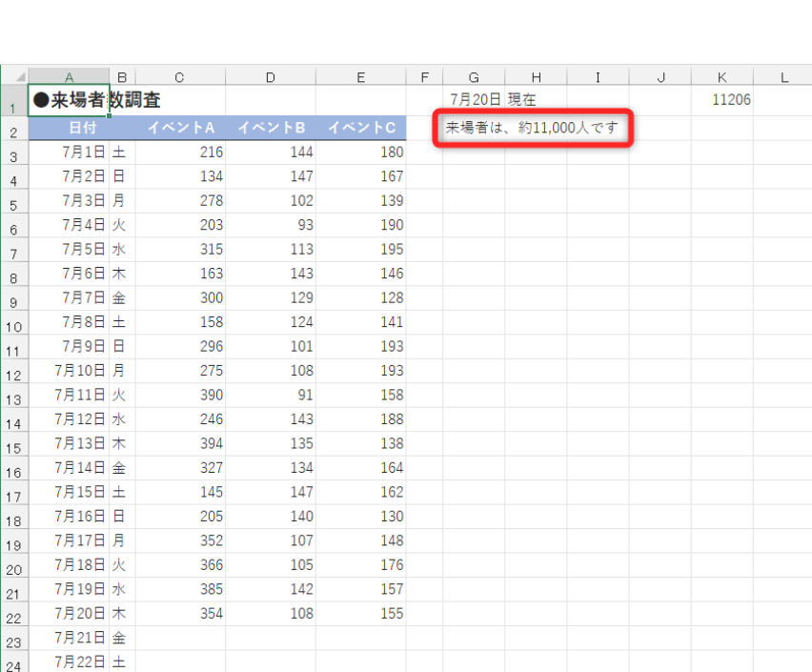This screenshot has height=672, width=812.
Task: Select column A header
Action: click(69, 77)
